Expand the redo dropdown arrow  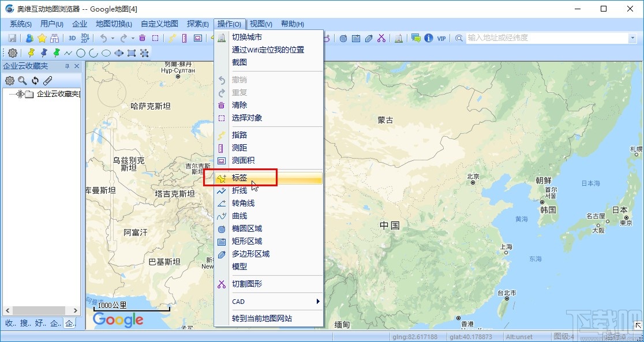(x=132, y=37)
